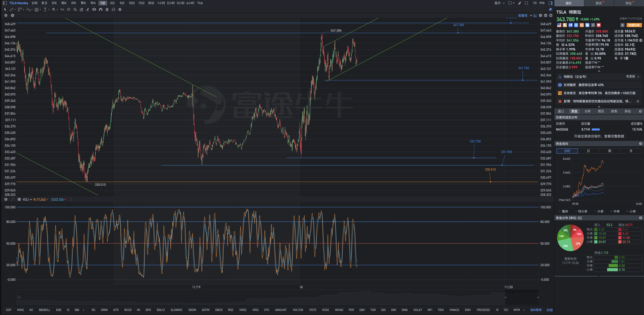Open the KDJ indicator dropdown
Image resolution: width=644 pixels, height=315 pixels.
[x=27, y=200]
